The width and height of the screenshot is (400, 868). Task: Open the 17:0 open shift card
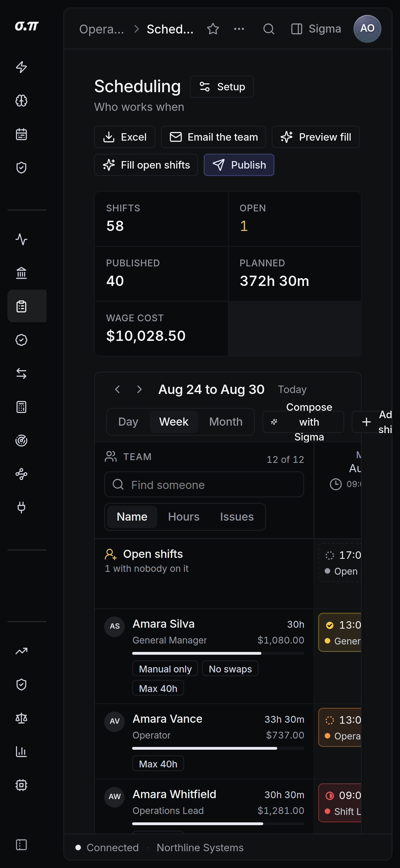tap(340, 563)
